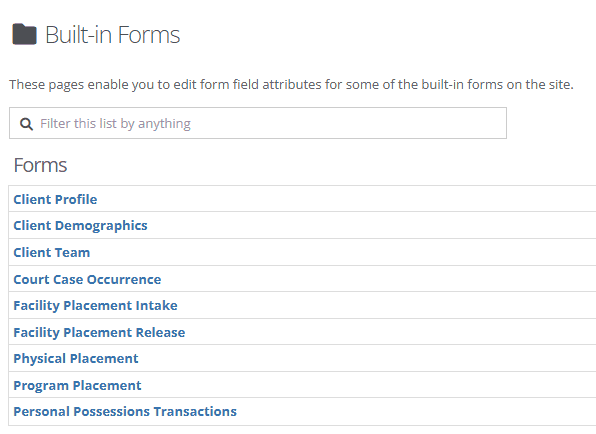Click the Built-in Forms folder icon
The height and width of the screenshot is (434, 596).
(x=24, y=34)
